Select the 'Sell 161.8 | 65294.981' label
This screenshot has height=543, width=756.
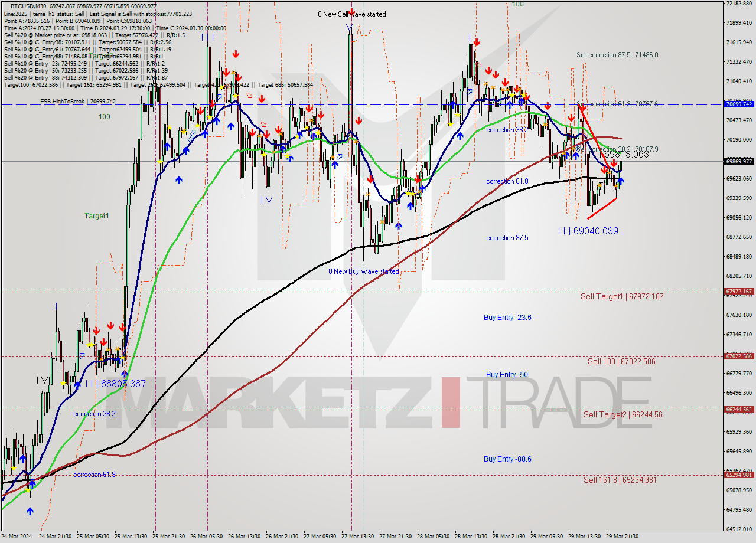click(x=620, y=480)
